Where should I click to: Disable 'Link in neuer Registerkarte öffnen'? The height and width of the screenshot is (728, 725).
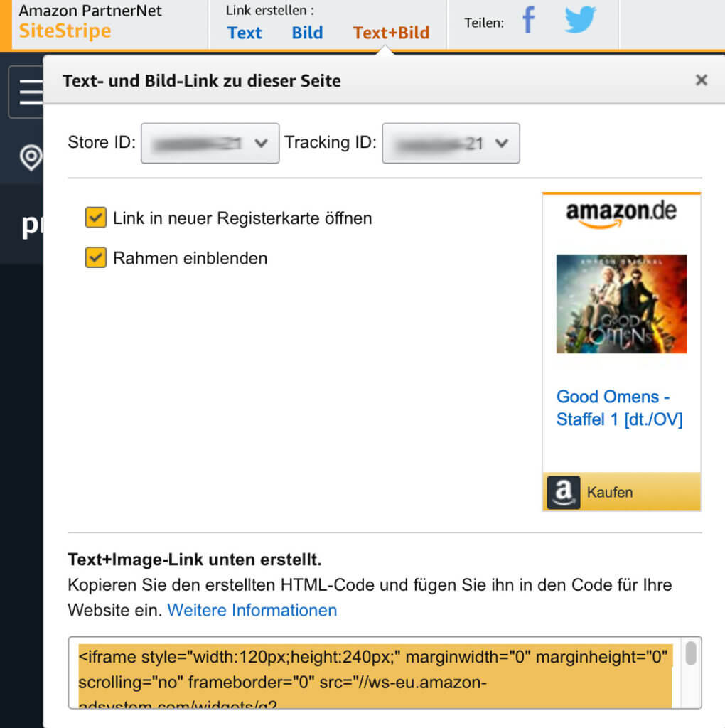[95, 218]
